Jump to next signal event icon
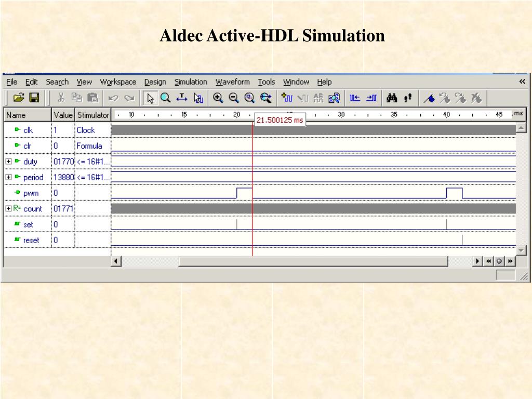The height and width of the screenshot is (399, 532). pos(371,98)
